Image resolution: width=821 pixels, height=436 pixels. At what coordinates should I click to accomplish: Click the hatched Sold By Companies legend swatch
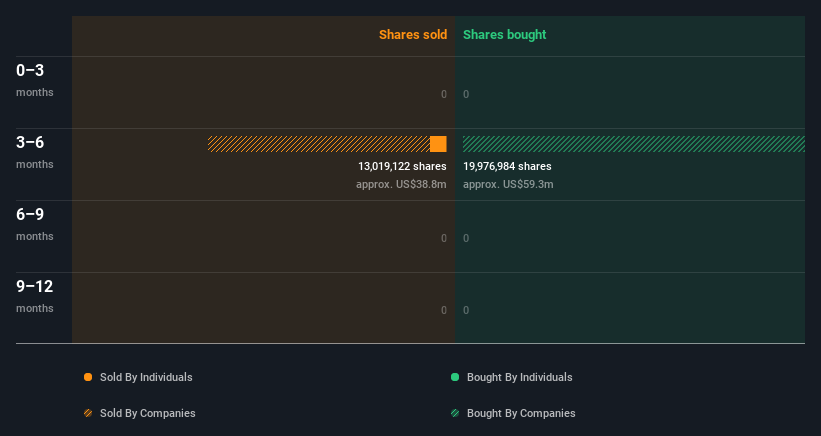tap(88, 413)
